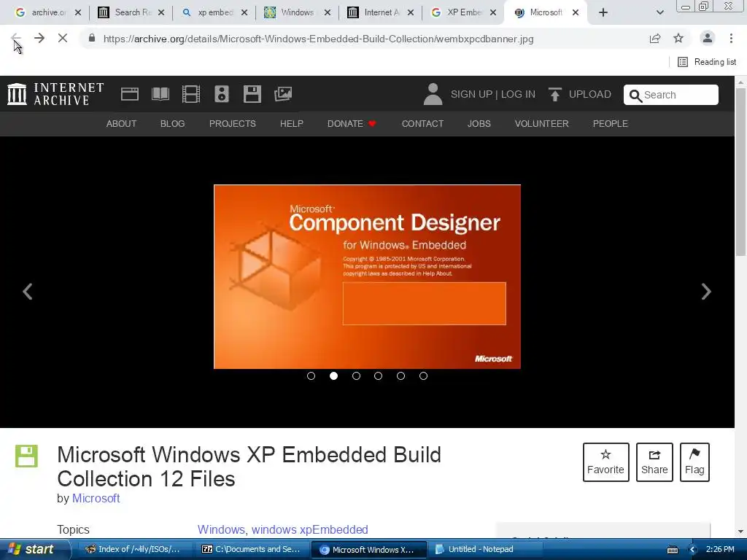Click the browser forward arrow

tap(39, 38)
